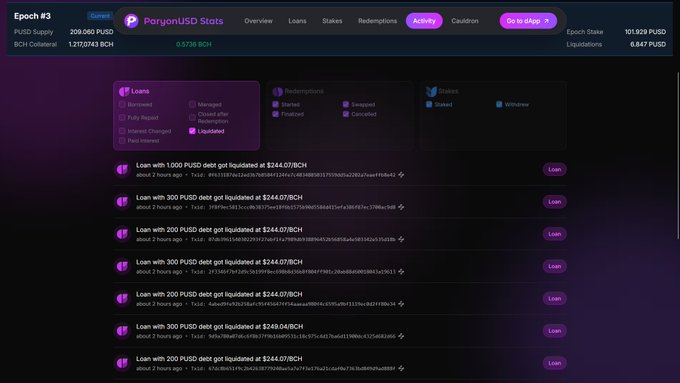Open Loan button on Txid 07d6 row
This screenshot has width=680, height=383.
pyautogui.click(x=555, y=234)
